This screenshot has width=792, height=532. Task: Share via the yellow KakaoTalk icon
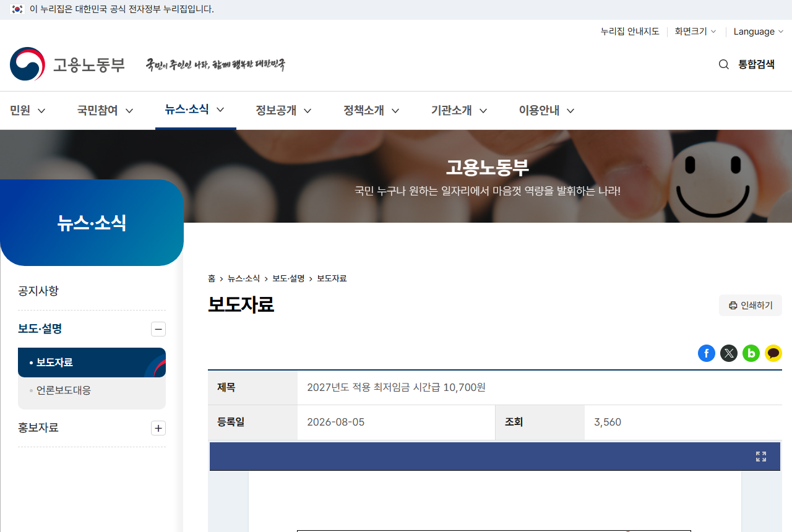773,353
